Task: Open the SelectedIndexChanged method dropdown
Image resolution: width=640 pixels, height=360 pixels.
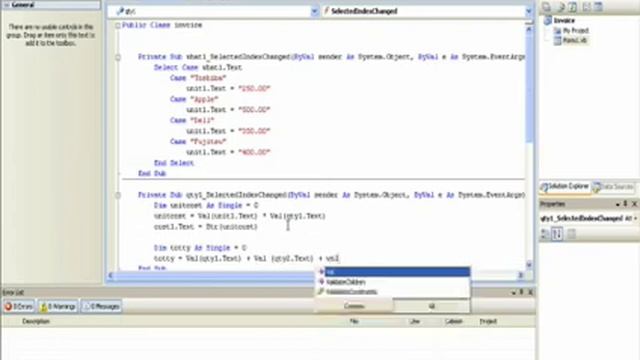Action: (529, 11)
